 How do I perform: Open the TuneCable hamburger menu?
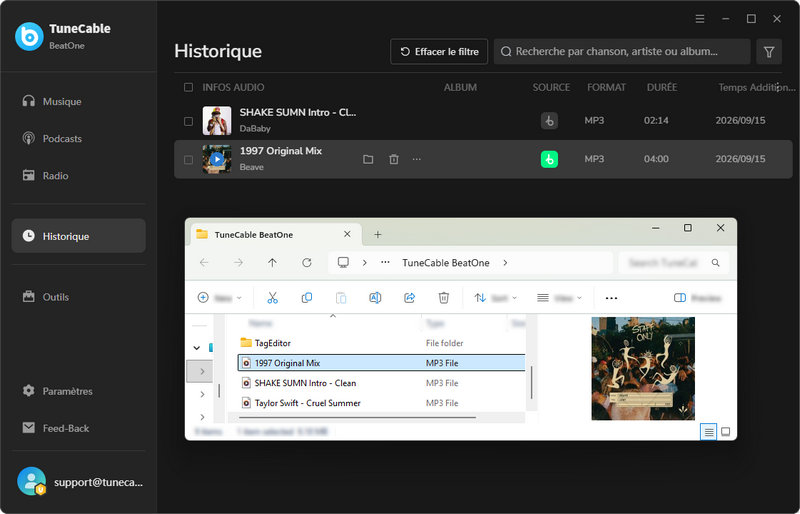700,19
